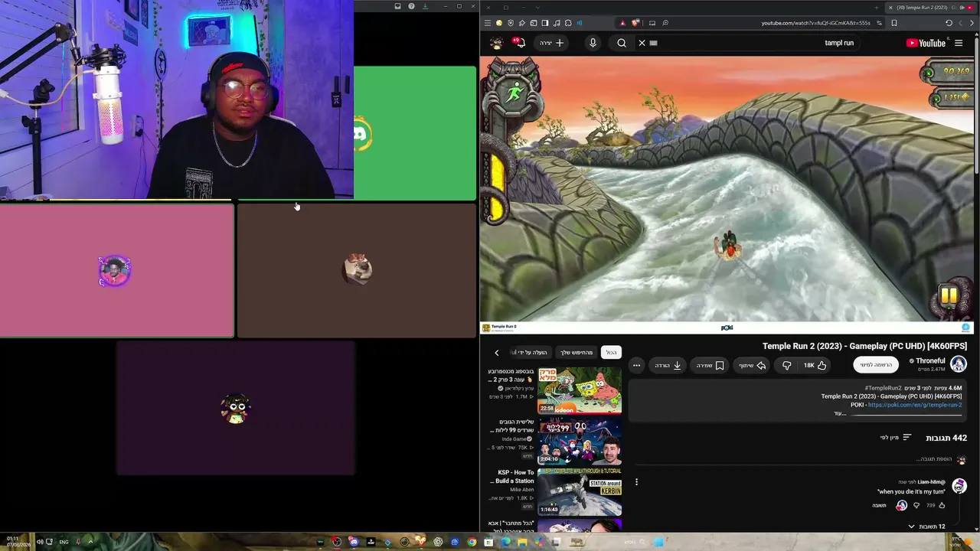Expand the 12 replies under Liam-h8m's comment

(x=926, y=527)
